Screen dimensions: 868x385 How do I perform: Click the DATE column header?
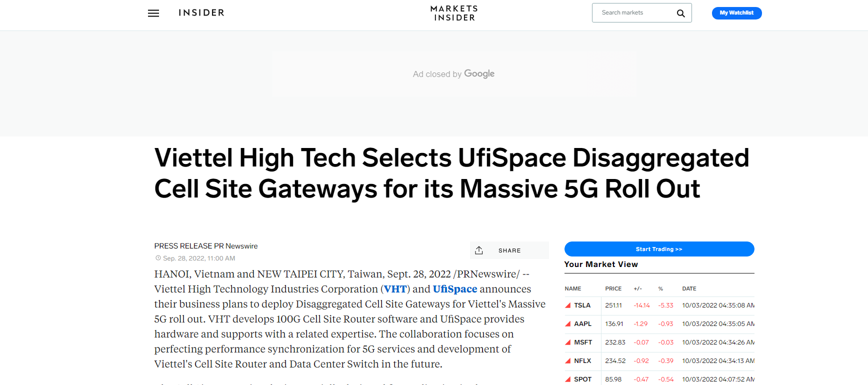(689, 288)
